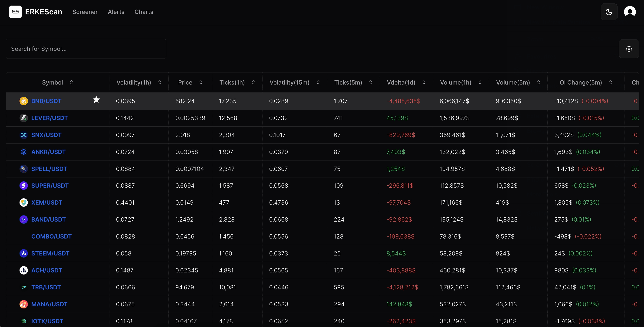Viewport: 644px width, 327px height.
Task: Toggle the BNB/USDT favorite star
Action: click(x=96, y=100)
